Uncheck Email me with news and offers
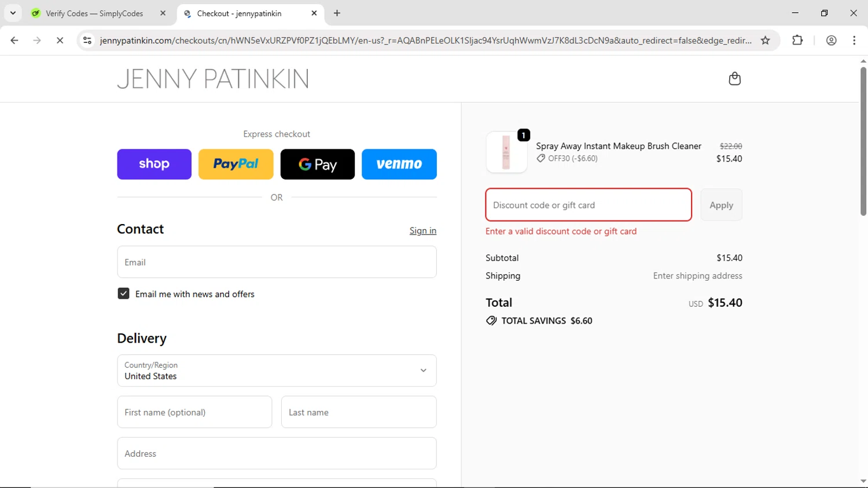 [x=123, y=293]
